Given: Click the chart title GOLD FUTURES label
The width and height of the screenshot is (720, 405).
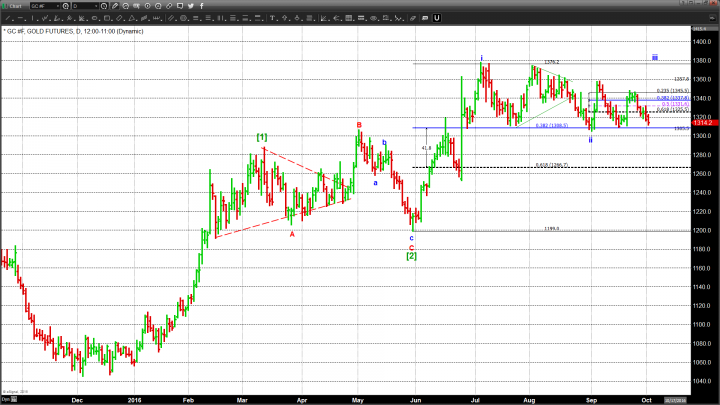Looking at the screenshot, I should click(58, 32).
